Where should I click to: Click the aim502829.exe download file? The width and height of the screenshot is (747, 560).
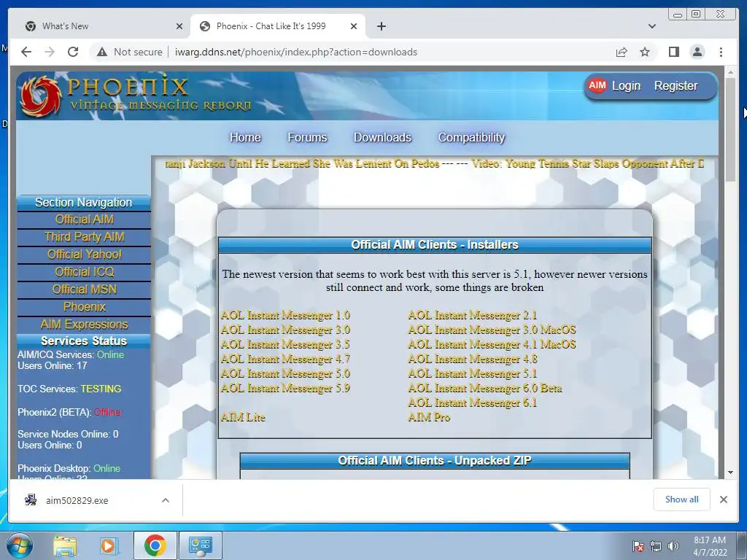[x=76, y=500]
